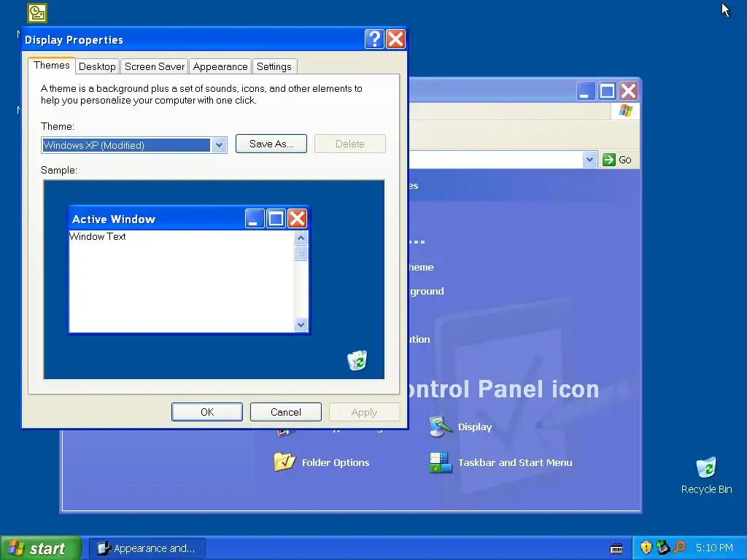Click the yellow security shield tray icon
Image resolution: width=747 pixels, height=560 pixels.
[646, 548]
